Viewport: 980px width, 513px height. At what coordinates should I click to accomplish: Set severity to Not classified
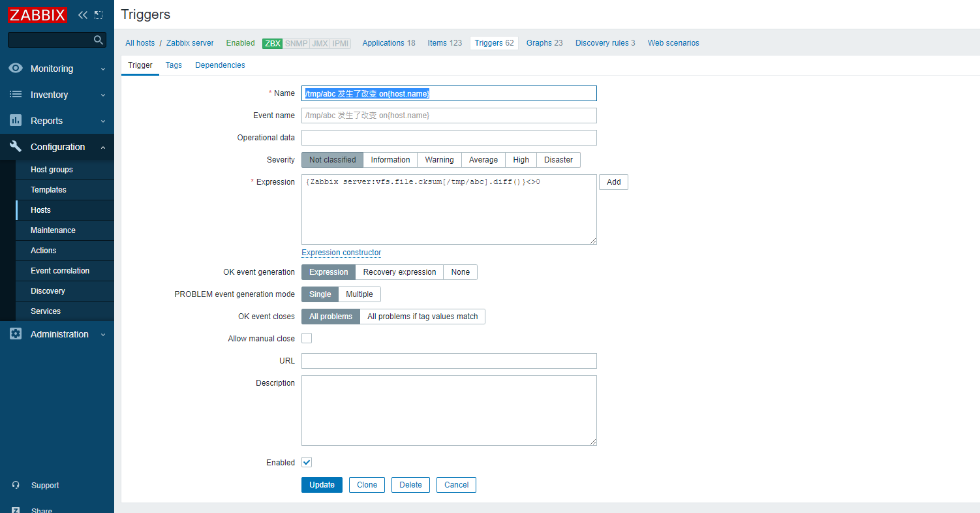click(x=332, y=160)
